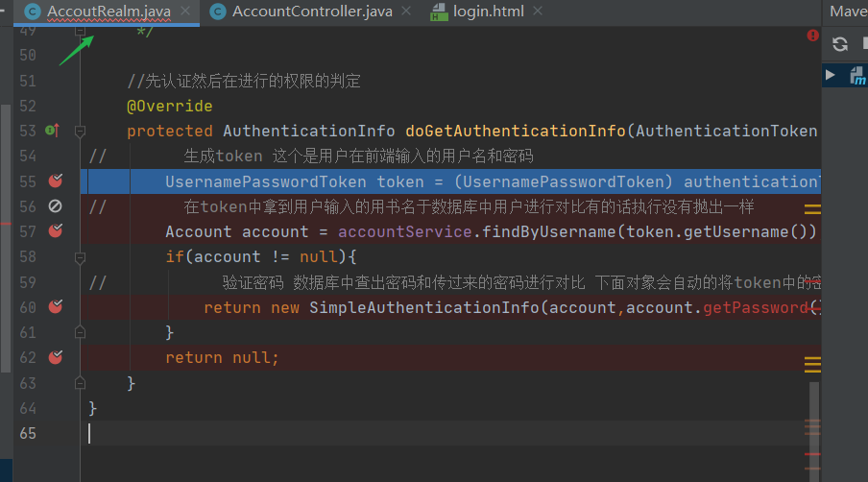Close the AccoutRealm.java tab
868x482 pixels.
pos(185,12)
